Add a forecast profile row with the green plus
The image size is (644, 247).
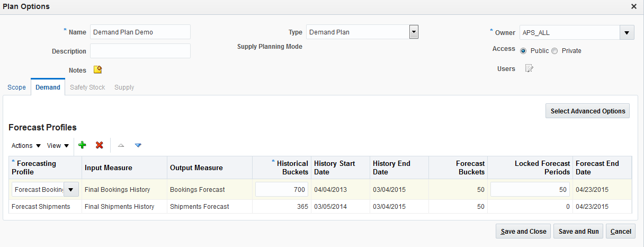pos(82,145)
